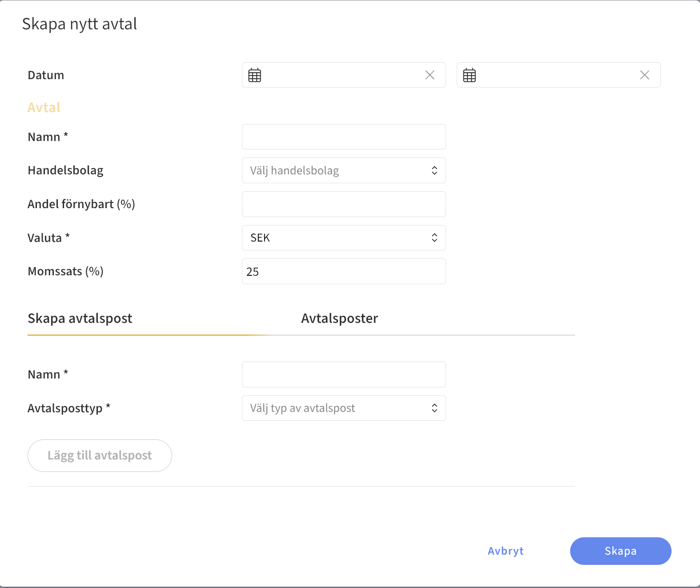The height and width of the screenshot is (588, 700).
Task: Click the Handelsbolag label
Action: (65, 170)
